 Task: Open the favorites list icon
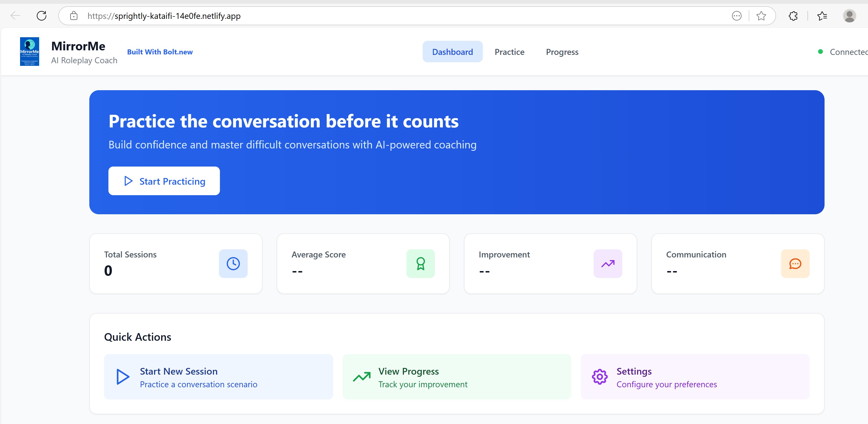[x=822, y=16]
